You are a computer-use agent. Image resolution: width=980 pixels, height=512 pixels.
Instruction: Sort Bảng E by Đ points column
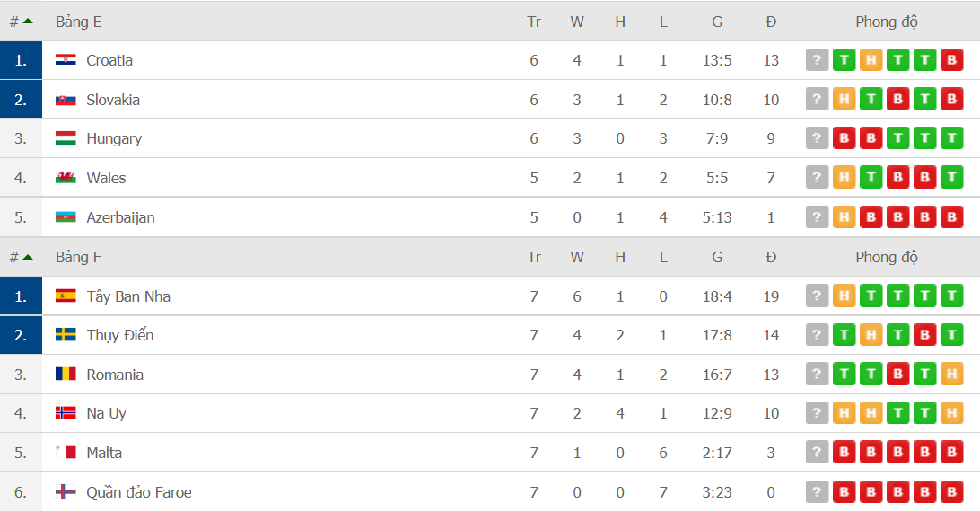tap(771, 22)
